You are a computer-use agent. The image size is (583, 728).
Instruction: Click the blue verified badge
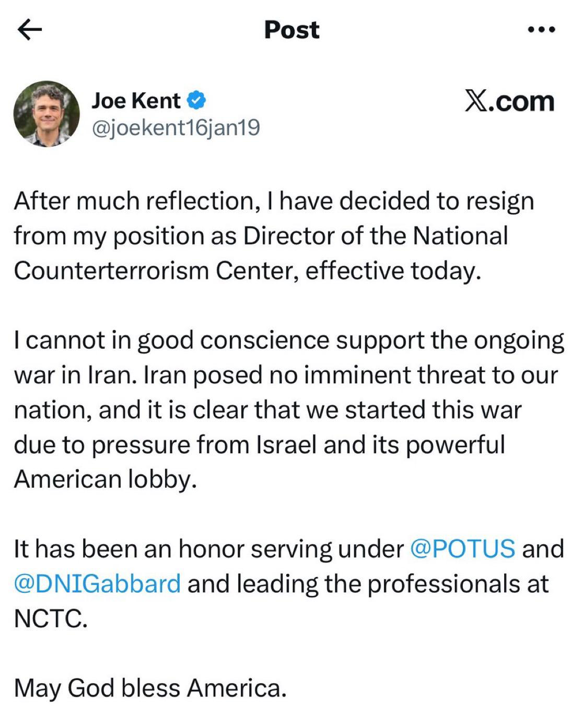click(x=196, y=100)
